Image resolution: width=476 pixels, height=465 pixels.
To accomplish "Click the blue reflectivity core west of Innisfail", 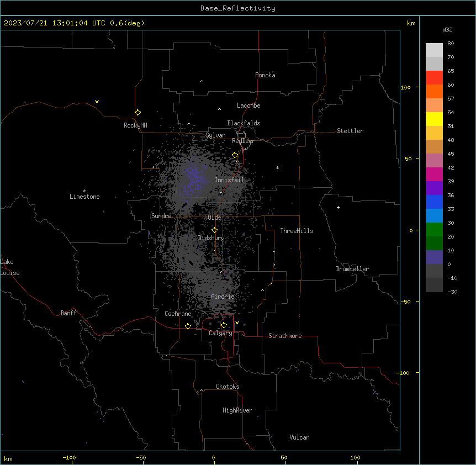I will pos(194,178).
